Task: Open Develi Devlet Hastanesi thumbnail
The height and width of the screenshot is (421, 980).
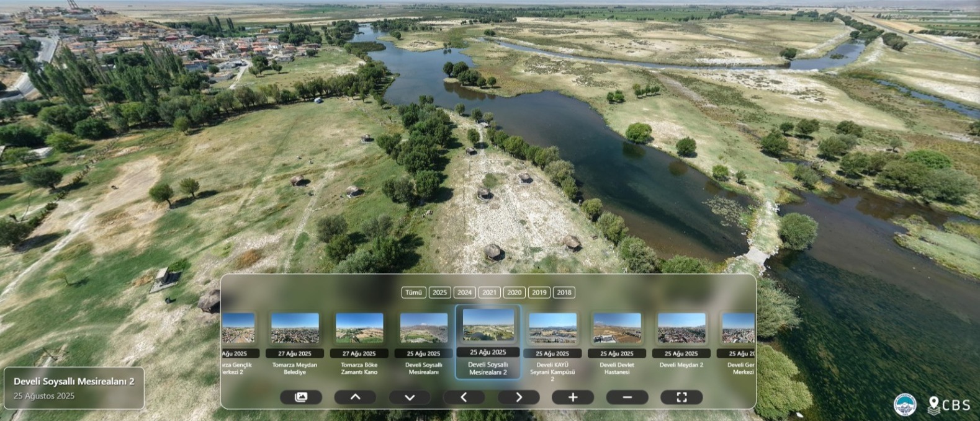Action: pyautogui.click(x=617, y=328)
